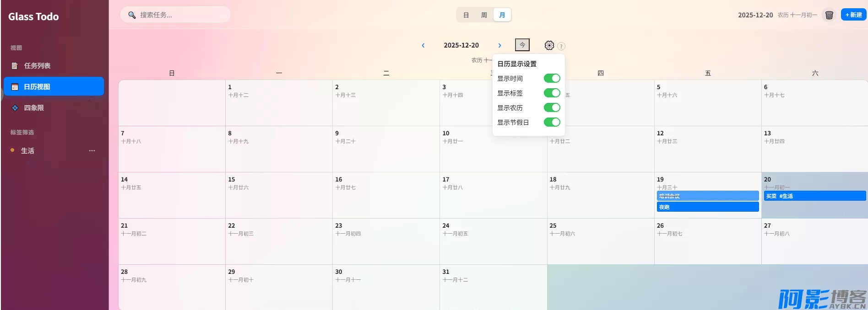868x310 pixels.
Task: Switch to 日 day view tab
Action: 466,15
